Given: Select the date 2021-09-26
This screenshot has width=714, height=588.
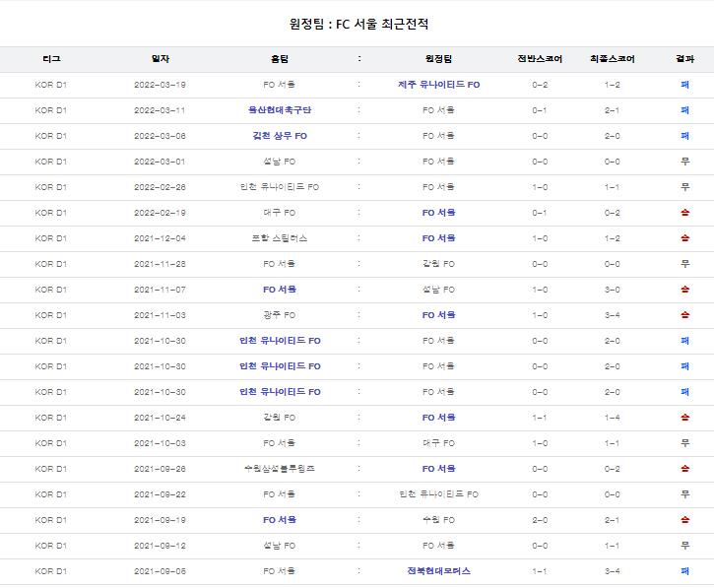Looking at the screenshot, I should coord(160,469).
